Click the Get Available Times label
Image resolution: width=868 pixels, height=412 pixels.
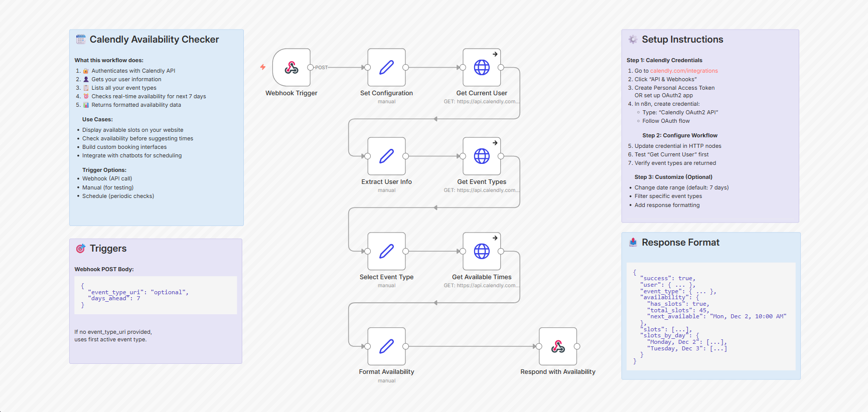[x=482, y=277]
